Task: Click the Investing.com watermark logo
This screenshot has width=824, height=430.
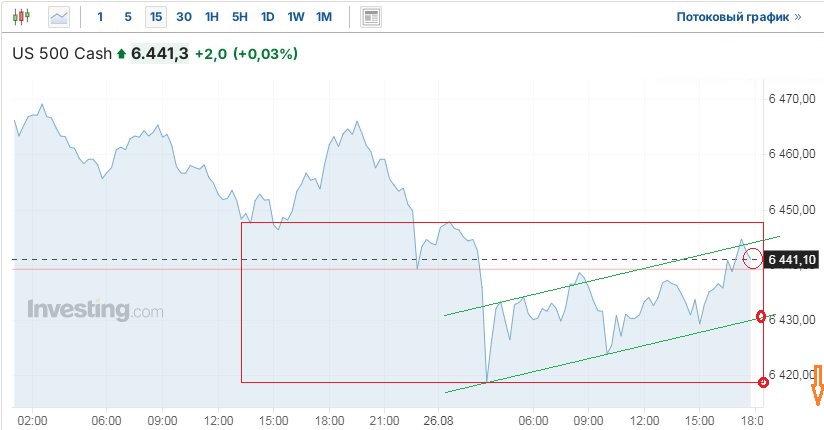Action: click(x=94, y=310)
